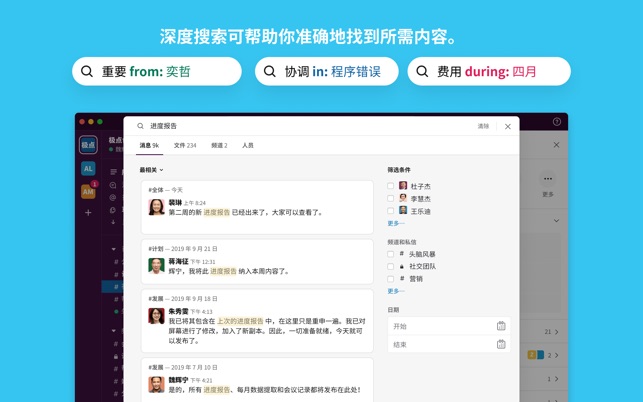Check the 头脑风暴 channel checkbox

coord(390,254)
